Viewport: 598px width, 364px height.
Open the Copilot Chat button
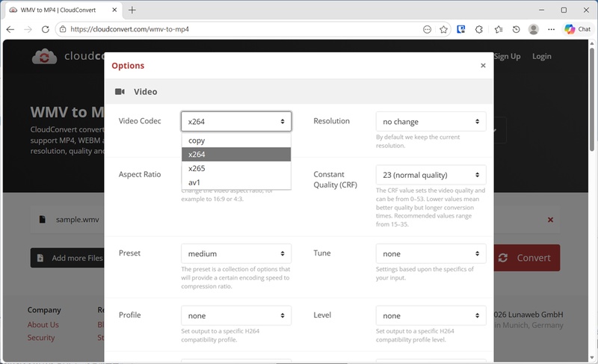coord(578,29)
